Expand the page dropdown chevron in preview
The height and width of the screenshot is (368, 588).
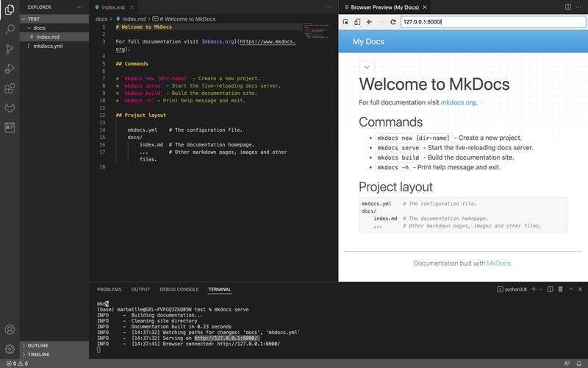(x=367, y=67)
